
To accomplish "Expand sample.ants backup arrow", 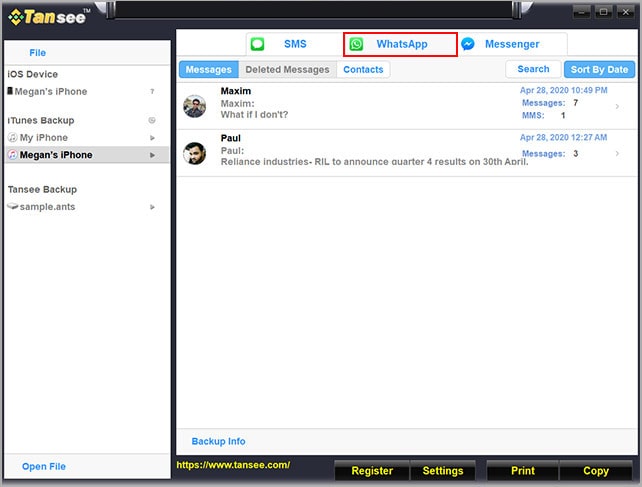I will pyautogui.click(x=152, y=206).
